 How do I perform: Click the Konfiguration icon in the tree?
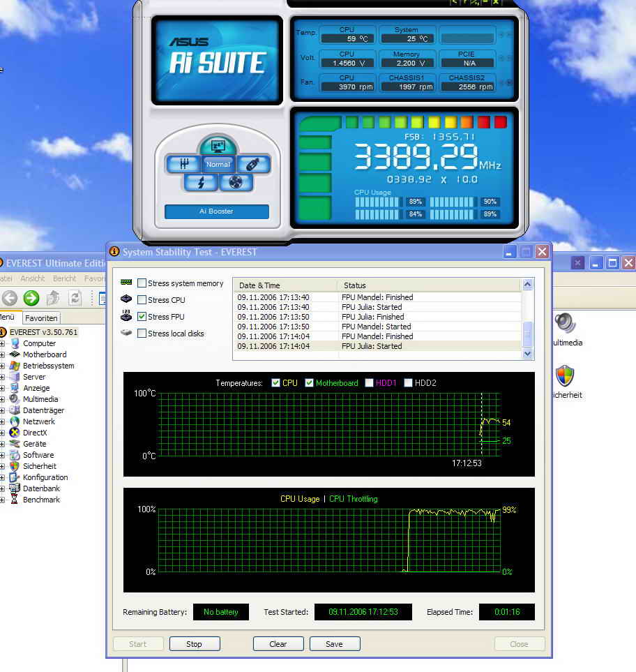click(15, 477)
